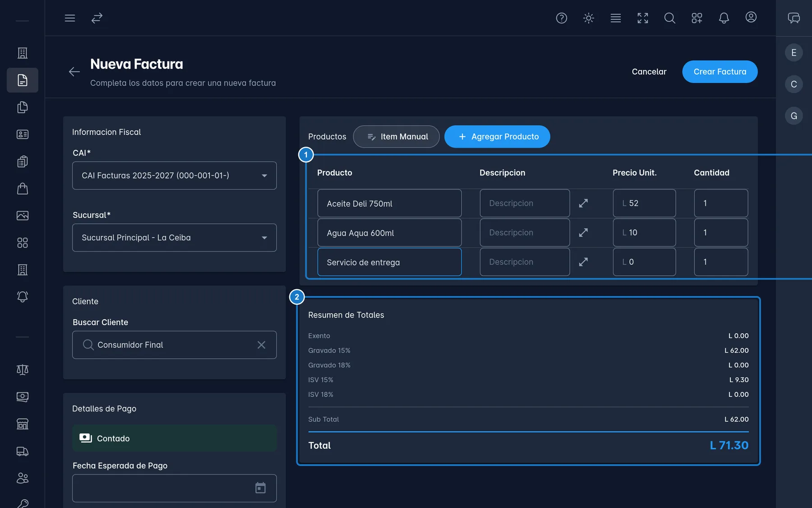Expand description for Agua Aqua 600ml
812x508 pixels.
click(x=583, y=233)
